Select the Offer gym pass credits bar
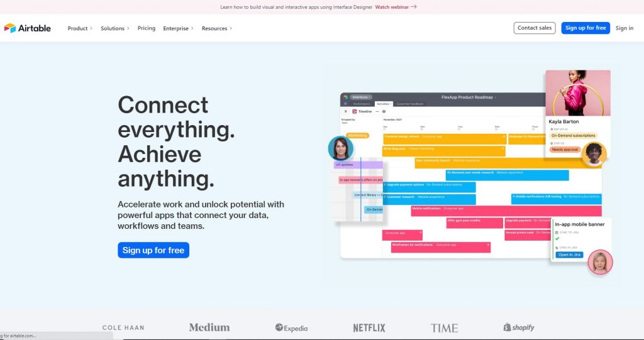Screen dimensions: 644x340 point(474,223)
